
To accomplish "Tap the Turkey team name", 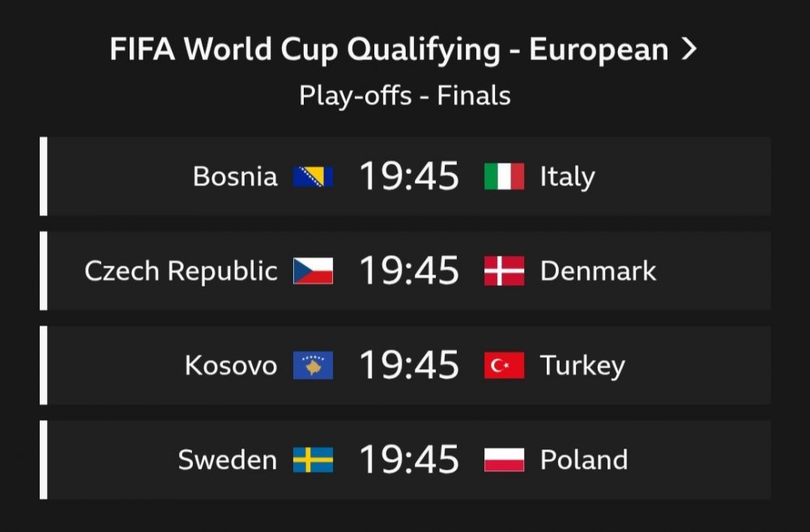I will (x=582, y=366).
